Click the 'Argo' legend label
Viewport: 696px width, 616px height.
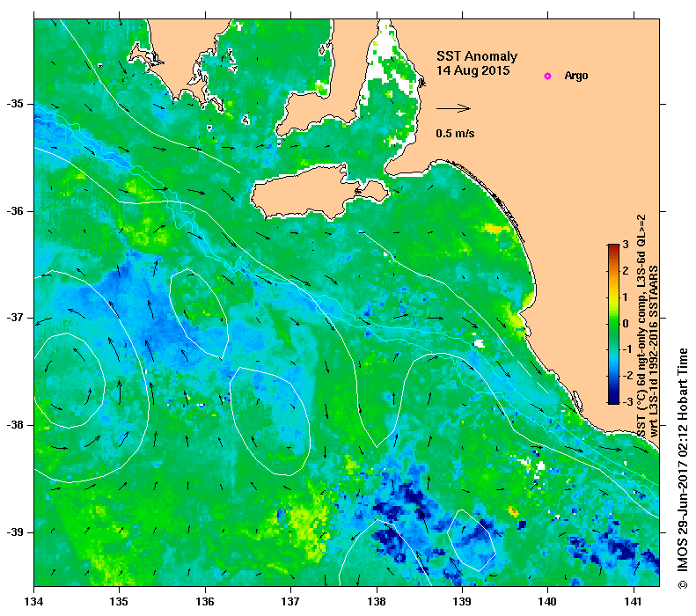pos(576,76)
